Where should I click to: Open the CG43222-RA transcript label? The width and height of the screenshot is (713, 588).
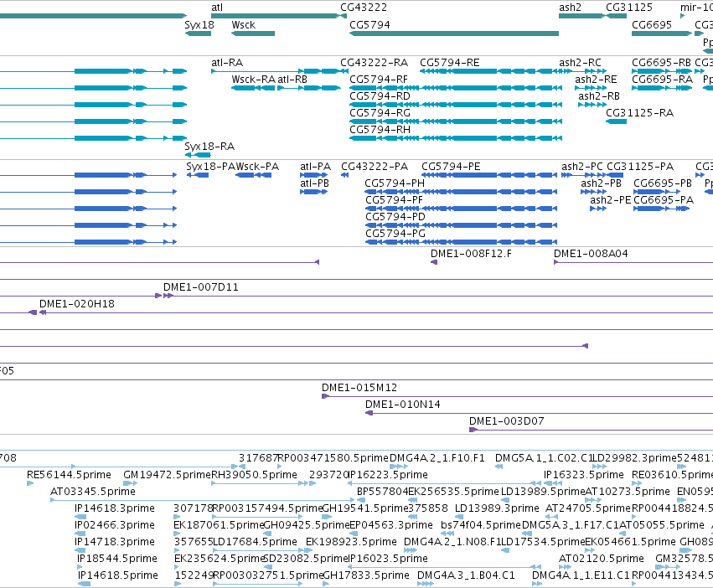[374, 62]
